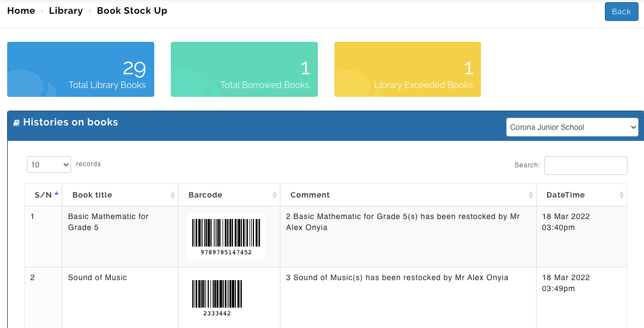Viewport: 644px width, 328px height.
Task: Click the 18 Mar 2022 03:49pm date cell
Action: click(582, 298)
